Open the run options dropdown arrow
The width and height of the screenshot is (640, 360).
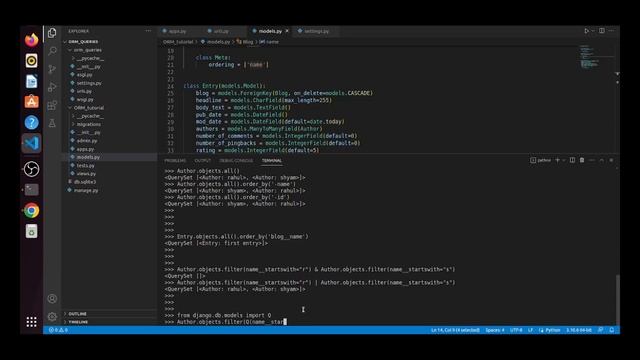[593, 31]
